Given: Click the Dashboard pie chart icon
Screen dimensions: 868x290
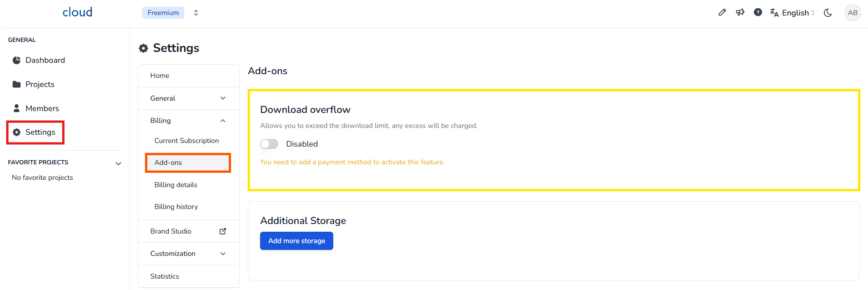Looking at the screenshot, I should tap(17, 60).
